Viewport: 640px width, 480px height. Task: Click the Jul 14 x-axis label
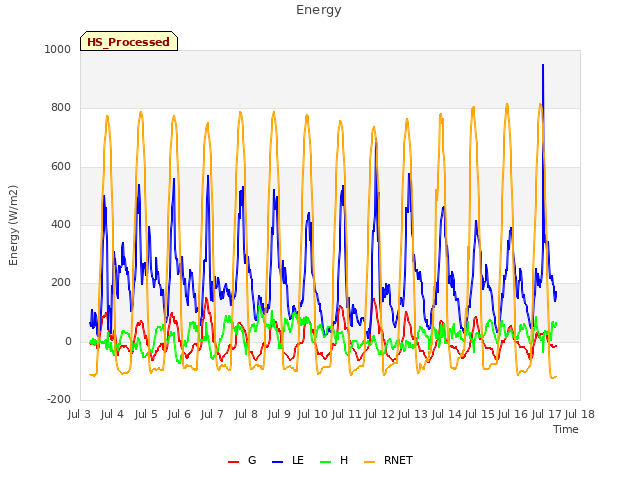447,414
